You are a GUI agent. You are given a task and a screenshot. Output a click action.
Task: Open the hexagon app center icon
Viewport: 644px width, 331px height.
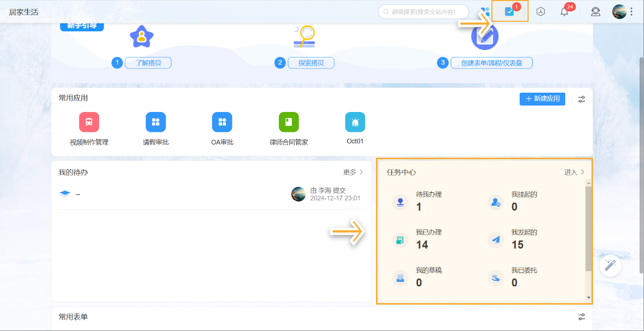click(540, 11)
